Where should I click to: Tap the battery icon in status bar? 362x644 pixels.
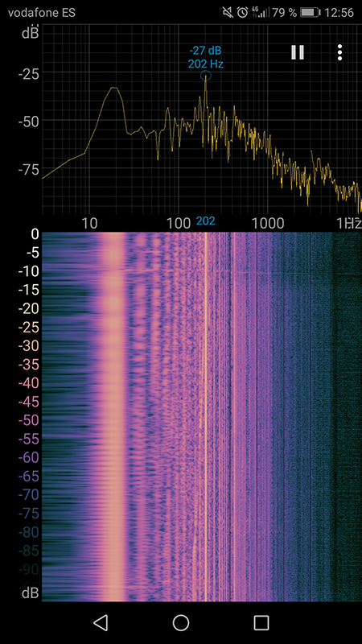(310, 13)
